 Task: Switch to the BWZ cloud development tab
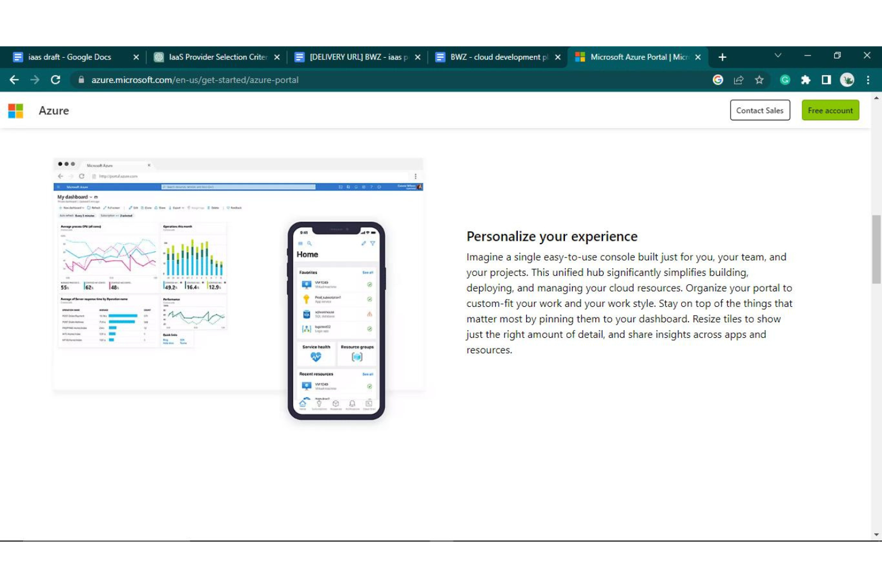(x=499, y=57)
